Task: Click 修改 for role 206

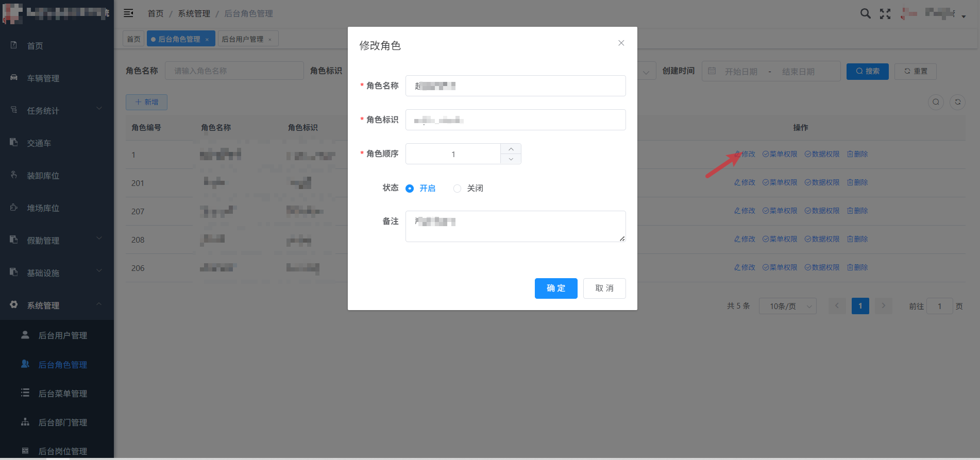Action: point(745,267)
